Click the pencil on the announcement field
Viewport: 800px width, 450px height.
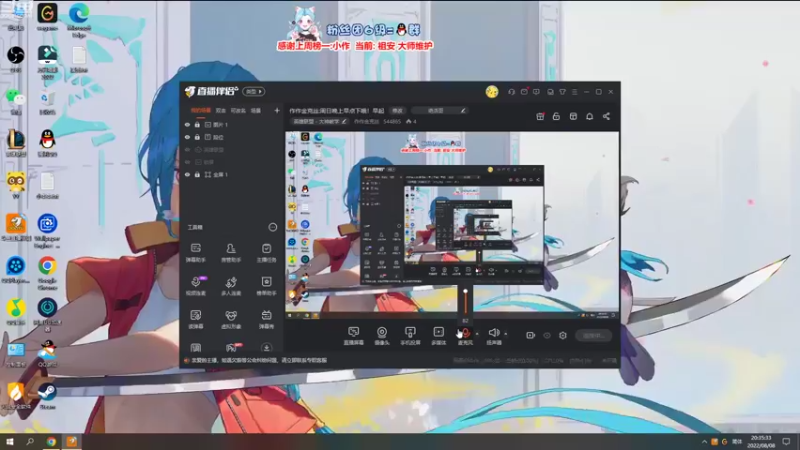coord(463,110)
